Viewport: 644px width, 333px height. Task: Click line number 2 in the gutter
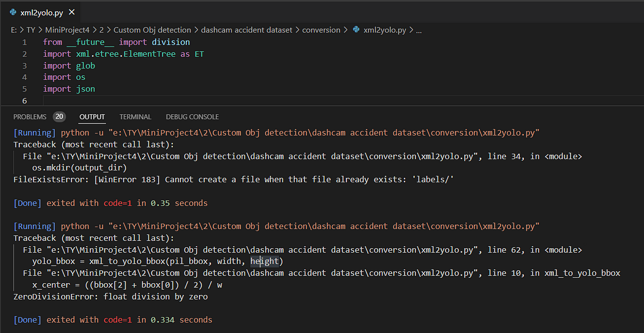pyautogui.click(x=24, y=54)
